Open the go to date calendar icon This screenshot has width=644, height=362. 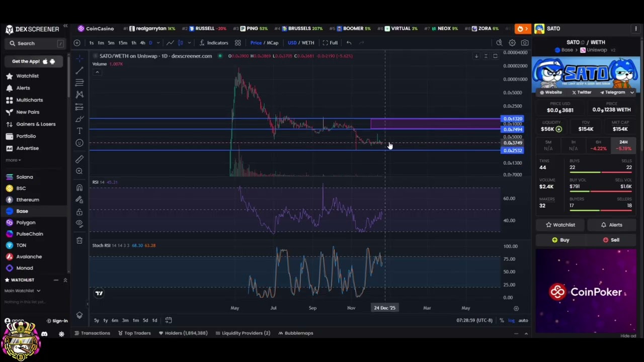(169, 320)
